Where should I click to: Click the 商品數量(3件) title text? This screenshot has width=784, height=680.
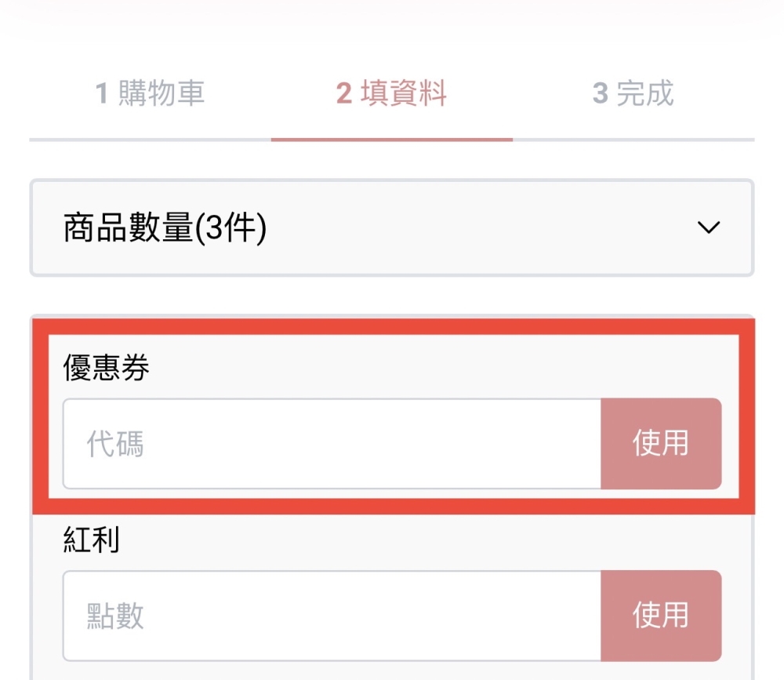(x=165, y=227)
